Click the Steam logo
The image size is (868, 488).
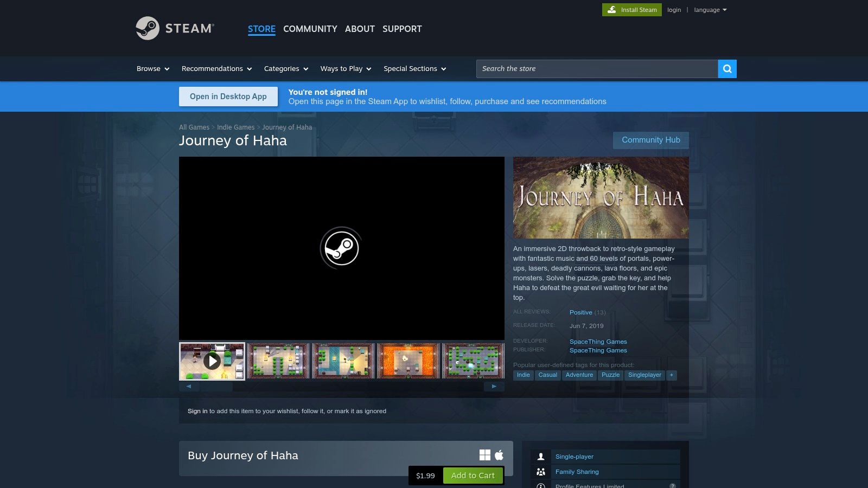pos(174,28)
